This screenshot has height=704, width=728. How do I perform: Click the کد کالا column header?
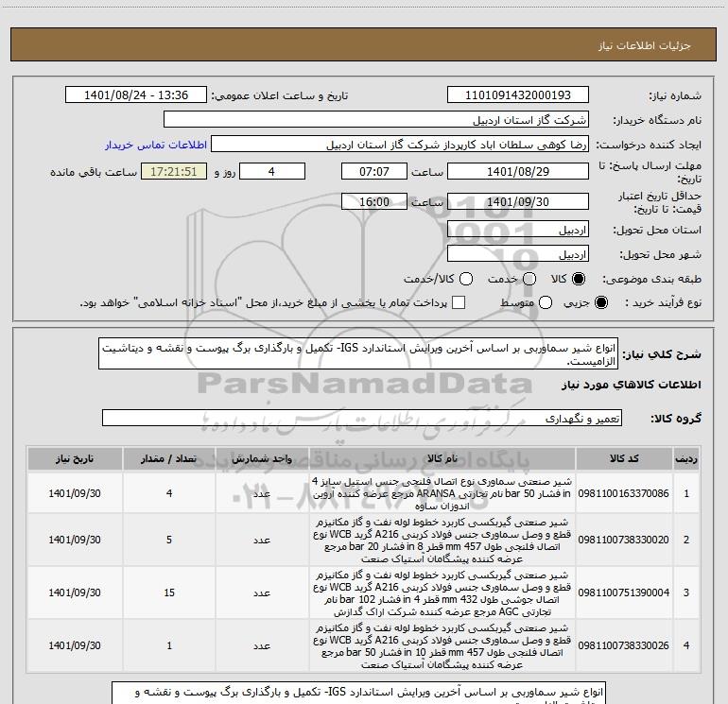pyautogui.click(x=624, y=459)
